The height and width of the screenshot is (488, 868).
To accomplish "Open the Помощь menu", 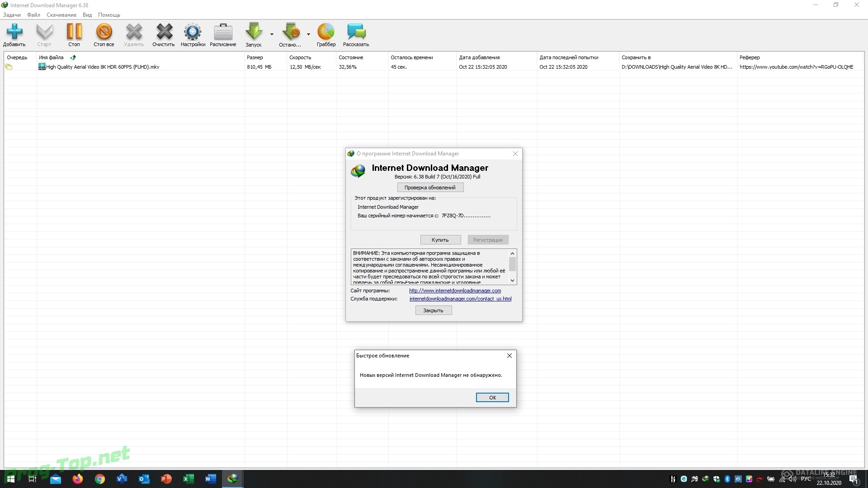I will coord(109,15).
